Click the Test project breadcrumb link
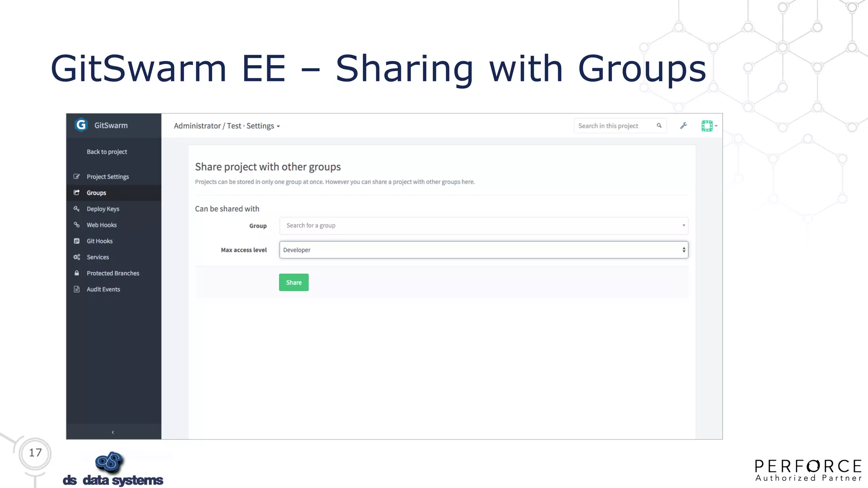 234,126
